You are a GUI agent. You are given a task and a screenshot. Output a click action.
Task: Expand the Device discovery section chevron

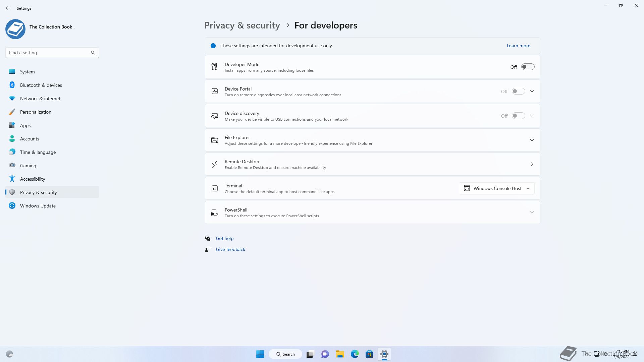(x=532, y=116)
